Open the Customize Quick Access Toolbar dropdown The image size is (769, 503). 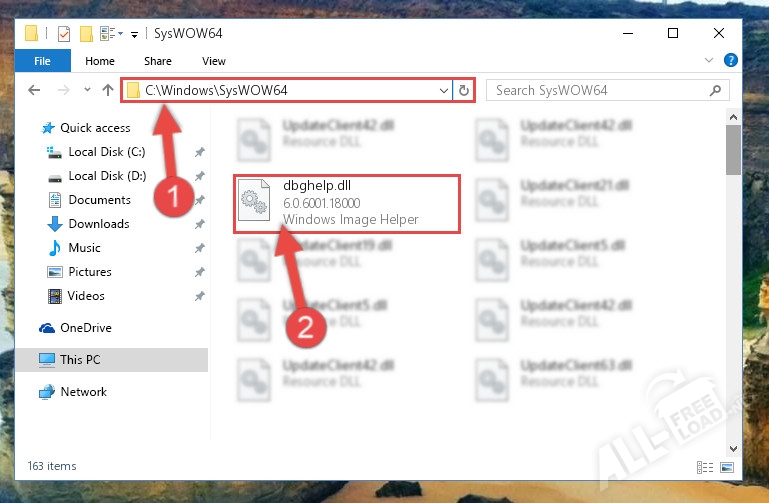pyautogui.click(x=134, y=33)
